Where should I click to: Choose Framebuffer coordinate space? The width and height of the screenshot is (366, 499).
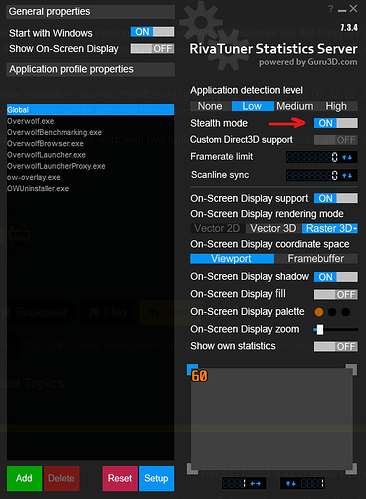click(316, 259)
